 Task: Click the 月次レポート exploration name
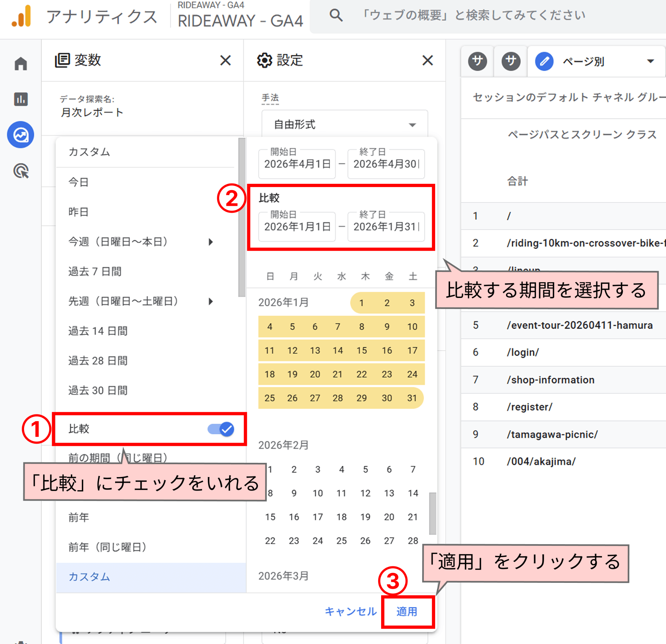point(92,112)
